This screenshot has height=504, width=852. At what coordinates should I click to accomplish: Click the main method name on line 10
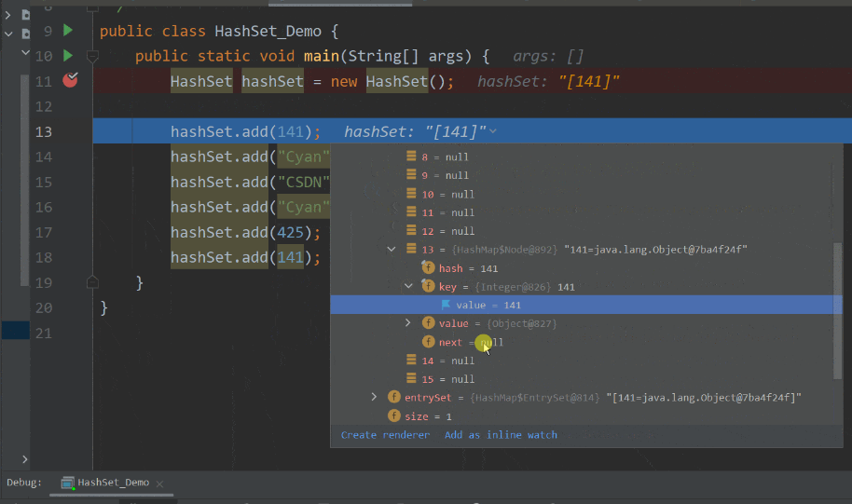pyautogui.click(x=322, y=56)
